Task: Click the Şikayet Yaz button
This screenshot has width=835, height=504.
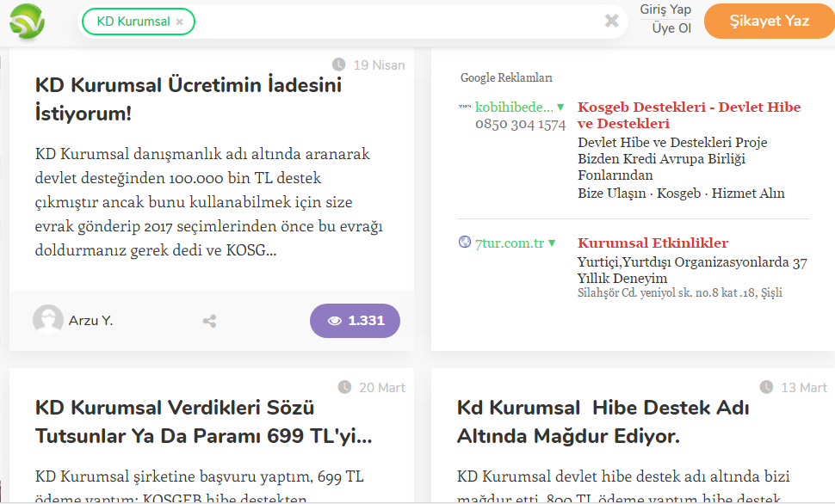Action: coord(769,22)
